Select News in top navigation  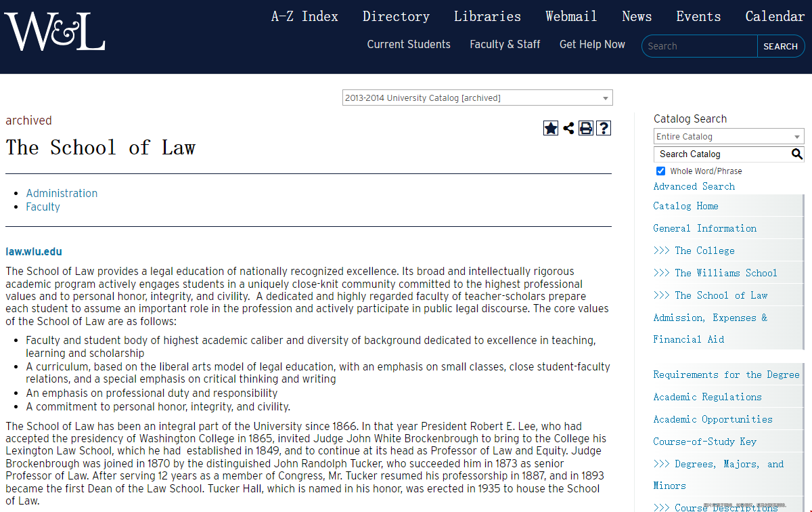(x=637, y=16)
